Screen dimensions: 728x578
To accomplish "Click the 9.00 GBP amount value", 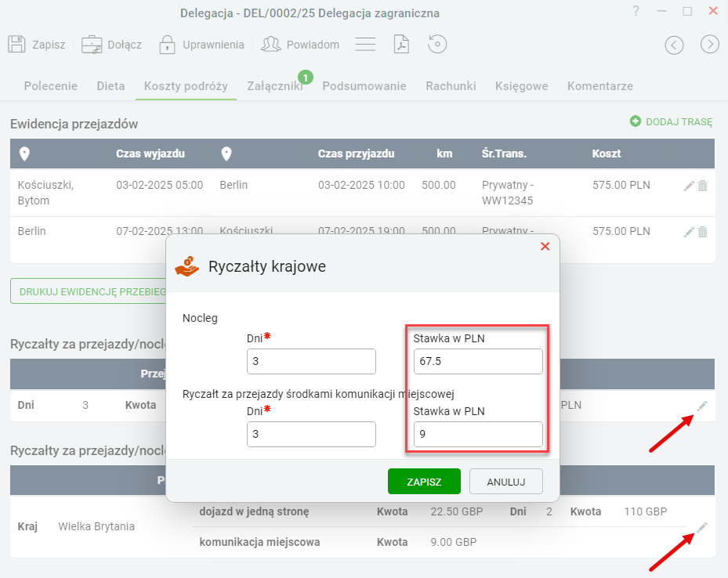I will 454,542.
